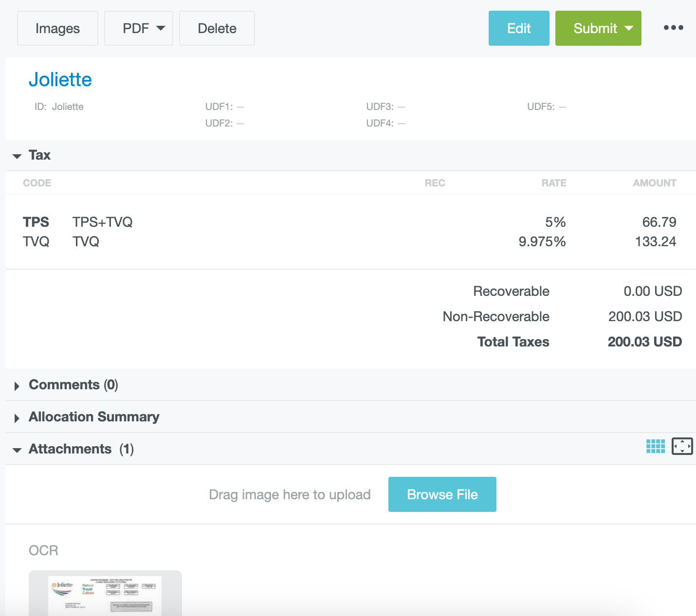The height and width of the screenshot is (616, 696).
Task: Click the REC column header
Action: tap(435, 183)
